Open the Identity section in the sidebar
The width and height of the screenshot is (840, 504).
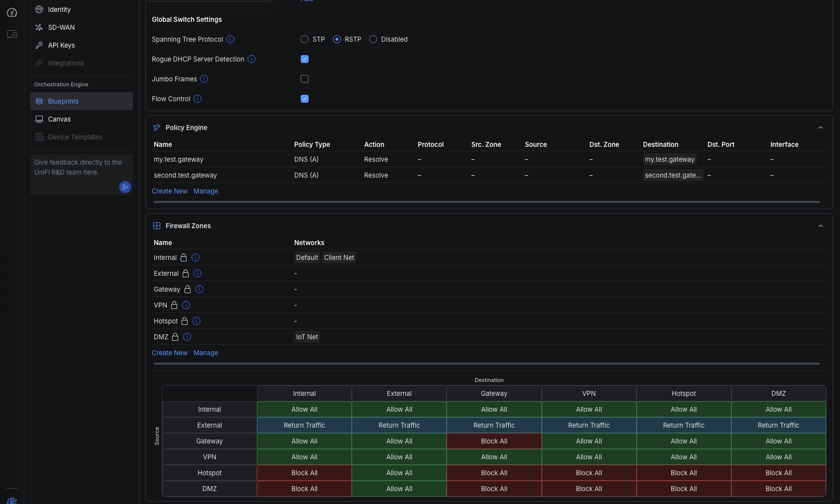[60, 9]
